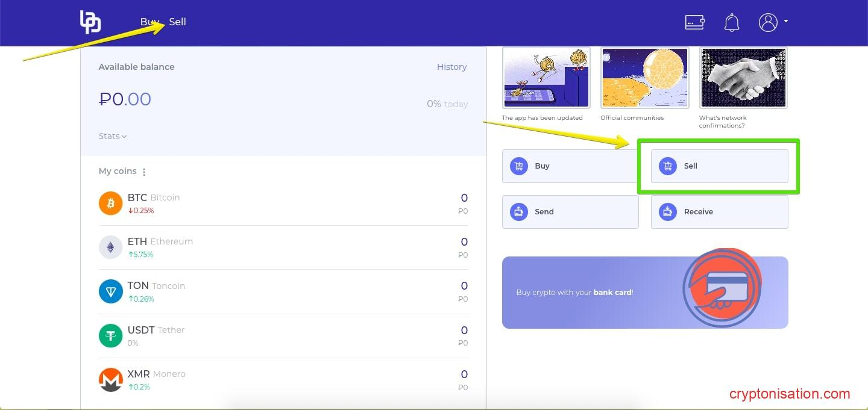This screenshot has height=410, width=868.
Task: Expand the Stats section
Action: pos(113,136)
